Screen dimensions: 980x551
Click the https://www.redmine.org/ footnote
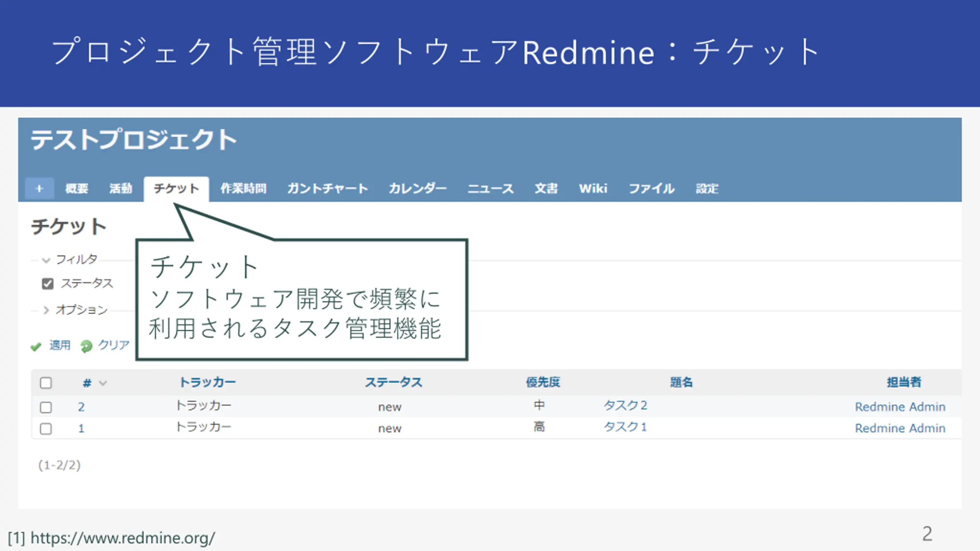point(122,538)
